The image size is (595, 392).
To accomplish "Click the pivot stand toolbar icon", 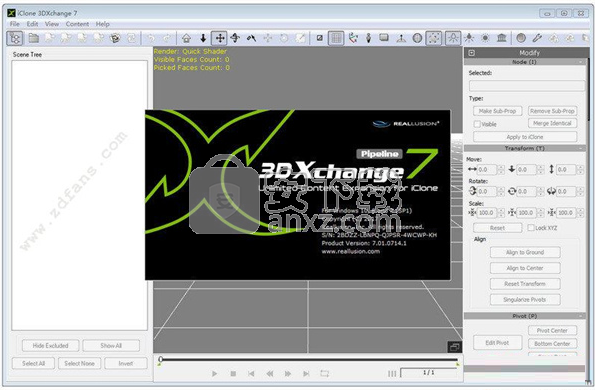I will point(401,38).
